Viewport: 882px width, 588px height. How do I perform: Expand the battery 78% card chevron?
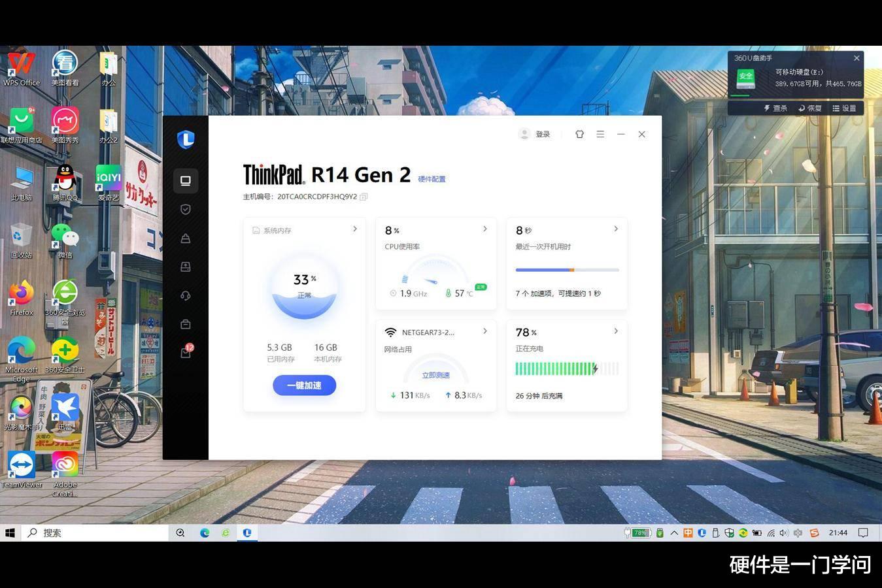pos(616,331)
